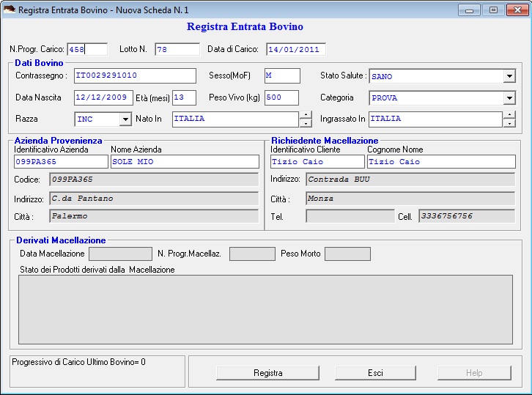This screenshot has height=395, width=532.
Task: Maximize the Registra Entrata Bovino window
Action: (x=493, y=10)
